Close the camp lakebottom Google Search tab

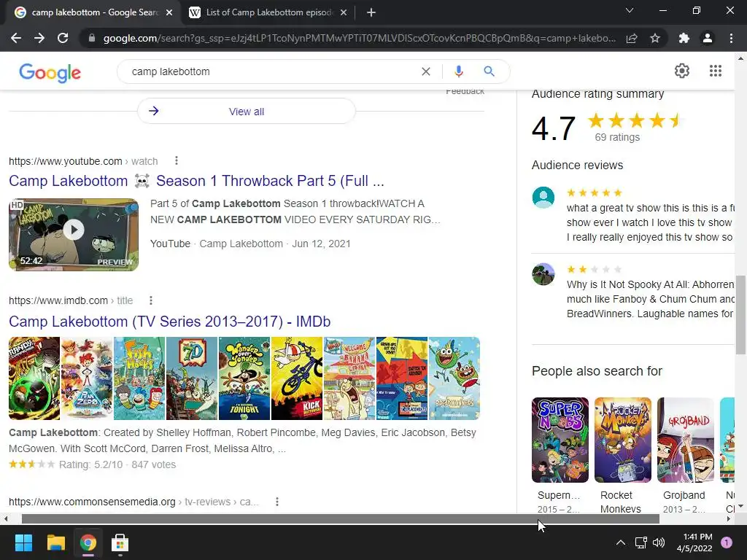[x=169, y=13]
